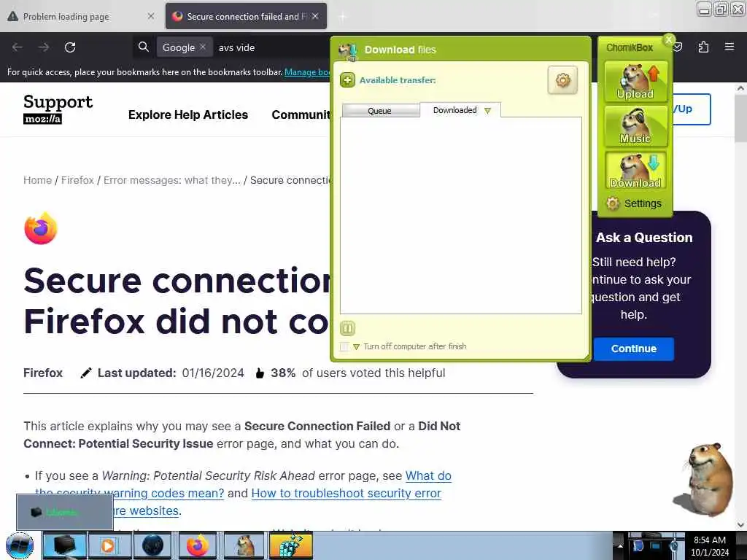Click the Mozilla Support logo
Screen dimensions: 747x560
coord(58,109)
